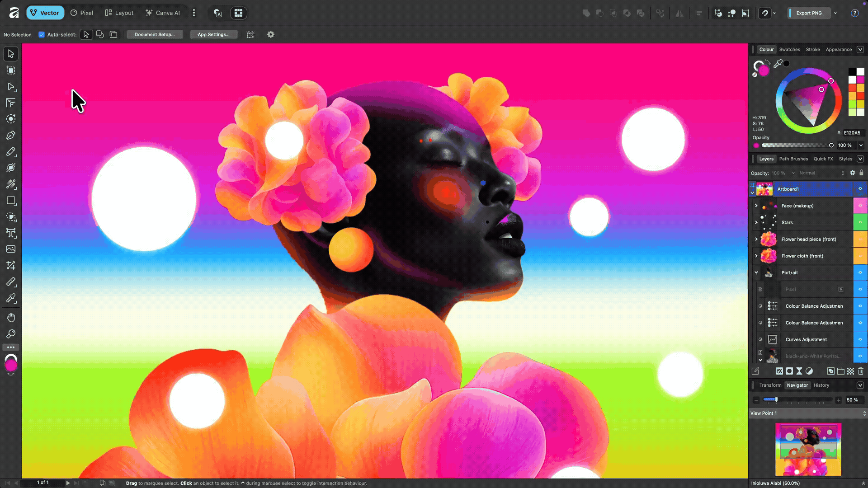This screenshot has height=488, width=868.
Task: Switch to the Pixel persona tab
Action: pyautogui.click(x=81, y=13)
